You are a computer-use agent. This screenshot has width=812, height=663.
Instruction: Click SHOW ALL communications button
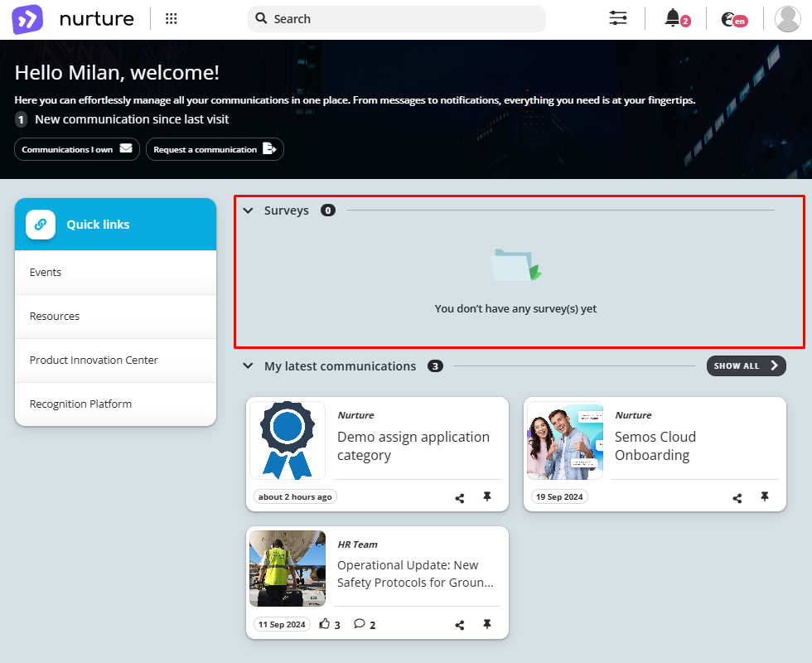coord(747,365)
